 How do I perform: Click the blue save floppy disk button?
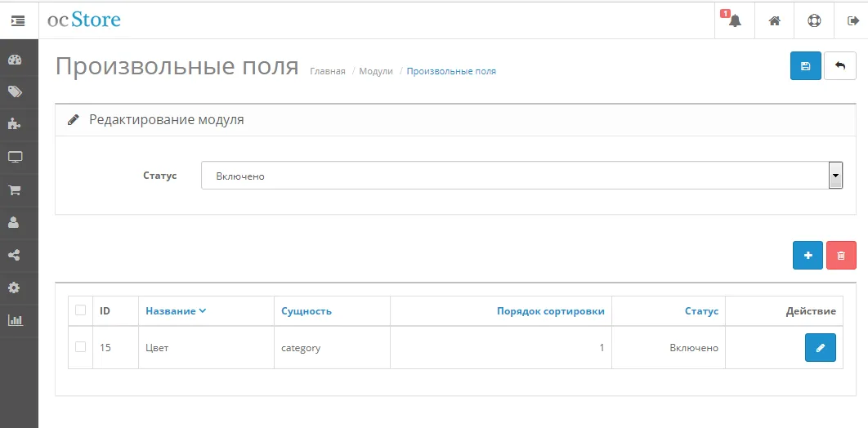(x=805, y=66)
